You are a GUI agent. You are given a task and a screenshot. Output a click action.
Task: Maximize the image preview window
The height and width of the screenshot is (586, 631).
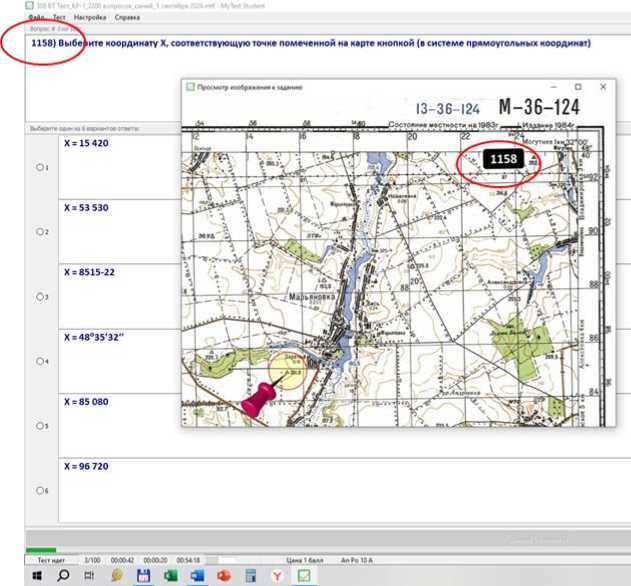(577, 87)
